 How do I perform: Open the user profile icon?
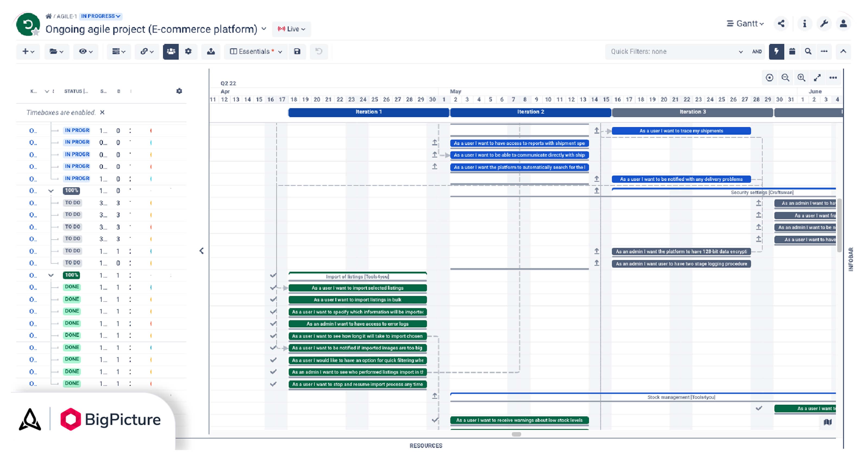843,24
